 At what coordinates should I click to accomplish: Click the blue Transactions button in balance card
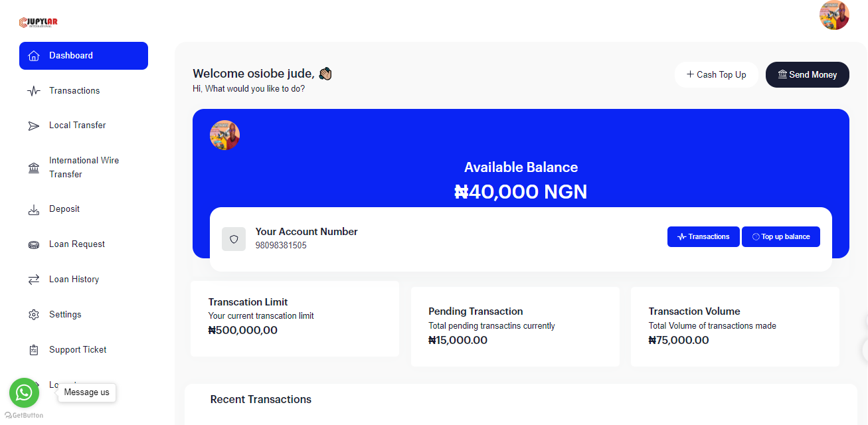click(x=703, y=237)
